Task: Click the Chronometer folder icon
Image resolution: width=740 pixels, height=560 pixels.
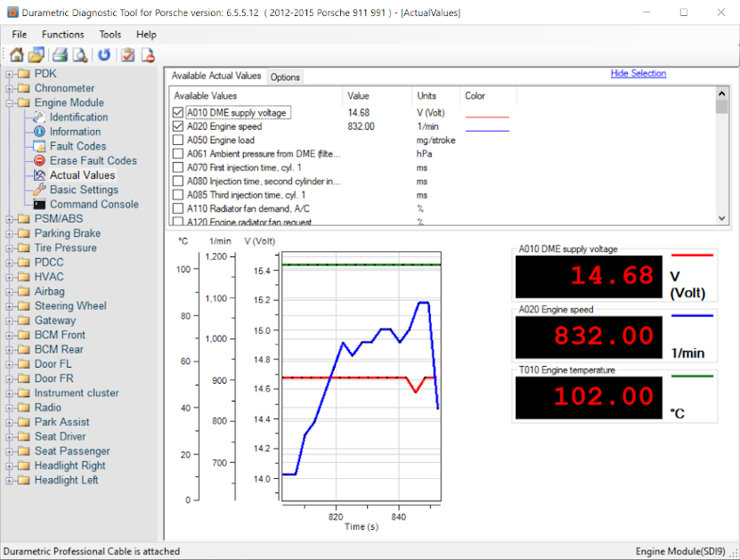Action: click(x=23, y=88)
